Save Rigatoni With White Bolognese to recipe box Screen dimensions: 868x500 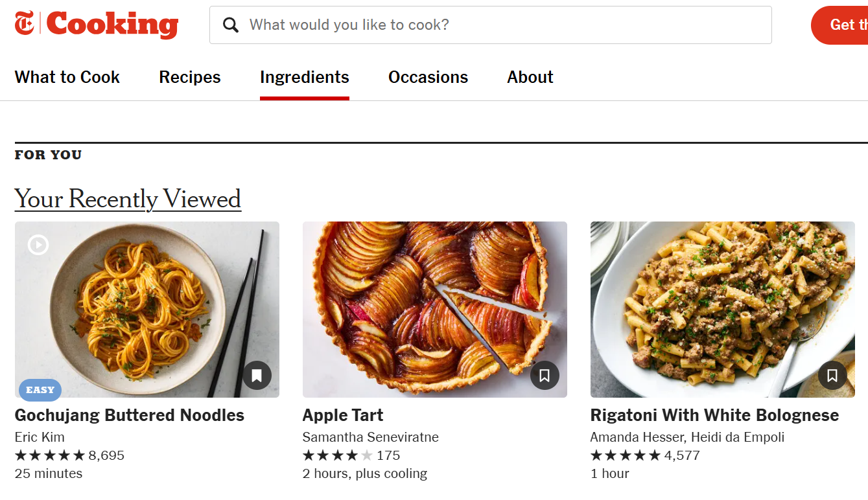click(832, 375)
